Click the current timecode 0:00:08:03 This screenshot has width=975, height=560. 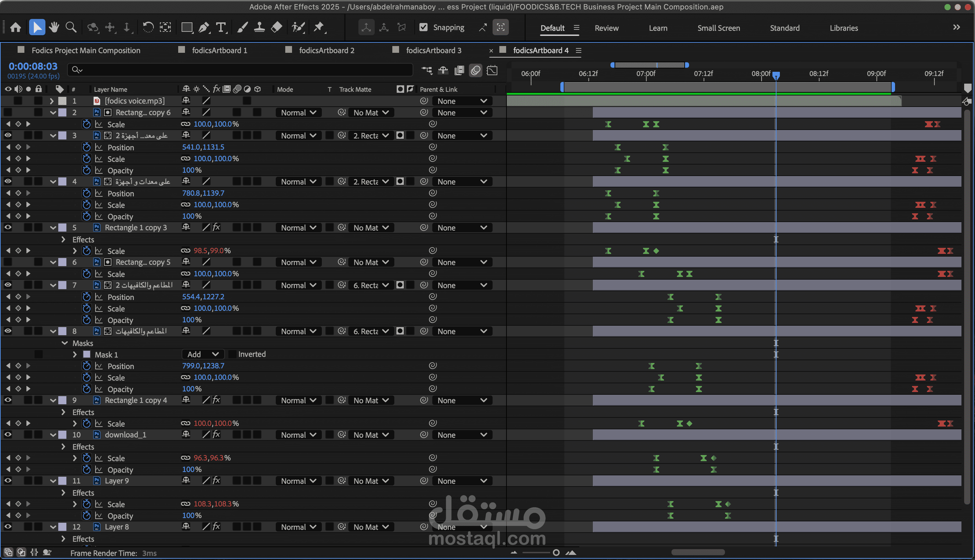pos(33,66)
